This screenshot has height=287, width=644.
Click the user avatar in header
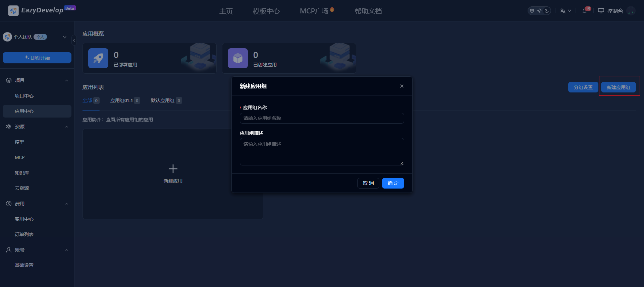[x=631, y=11]
